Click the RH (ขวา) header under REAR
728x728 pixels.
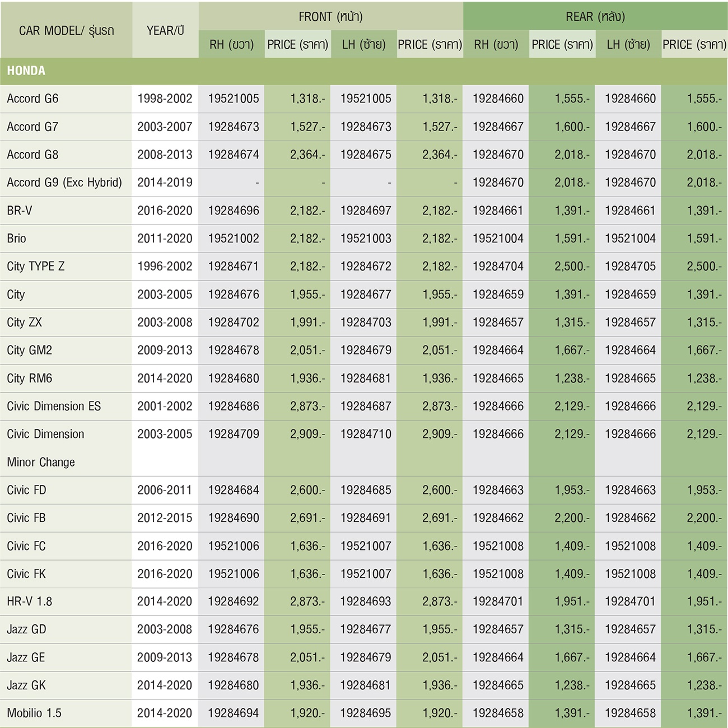(x=496, y=44)
